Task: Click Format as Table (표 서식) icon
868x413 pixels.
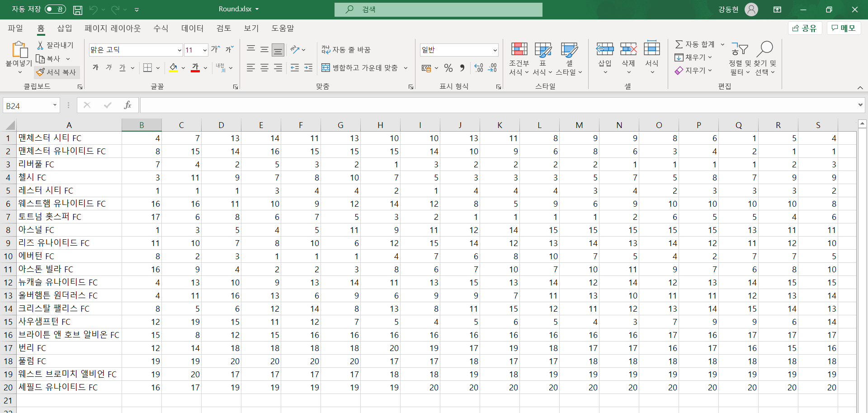Action: (542, 49)
